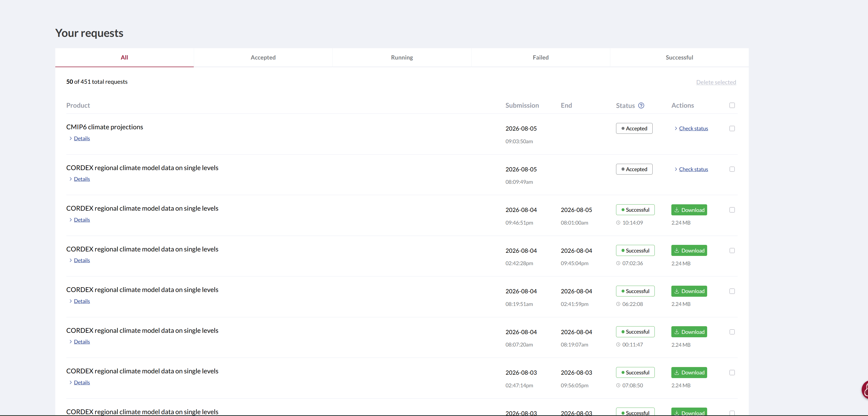Tick checkbox for request submitted 02:42:28pm
The height and width of the screenshot is (416, 868).
[x=732, y=250]
